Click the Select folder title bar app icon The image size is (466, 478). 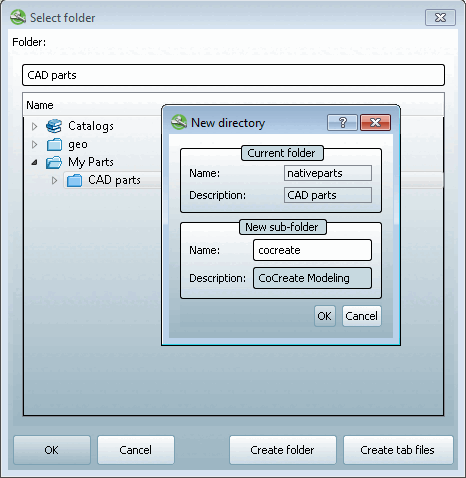[x=18, y=17]
